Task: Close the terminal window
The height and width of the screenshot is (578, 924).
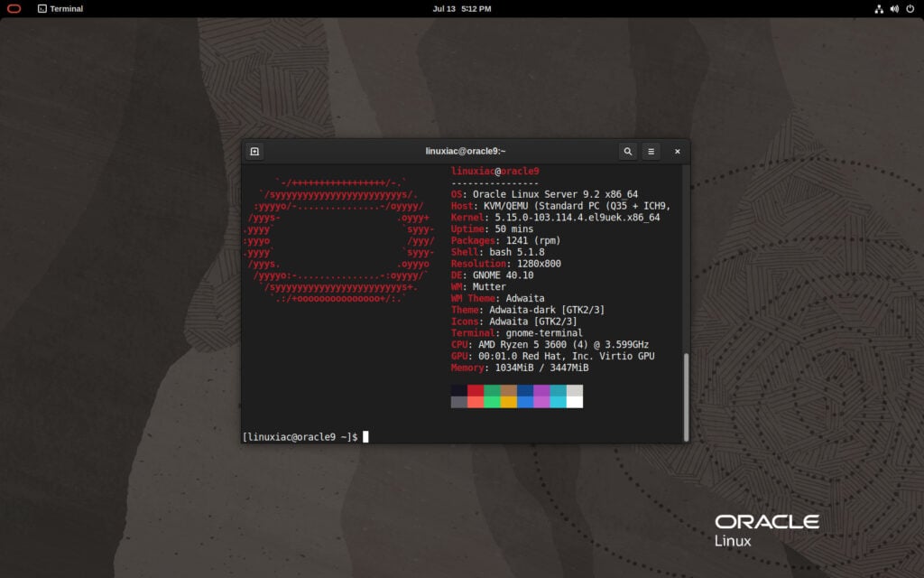Action: click(678, 152)
